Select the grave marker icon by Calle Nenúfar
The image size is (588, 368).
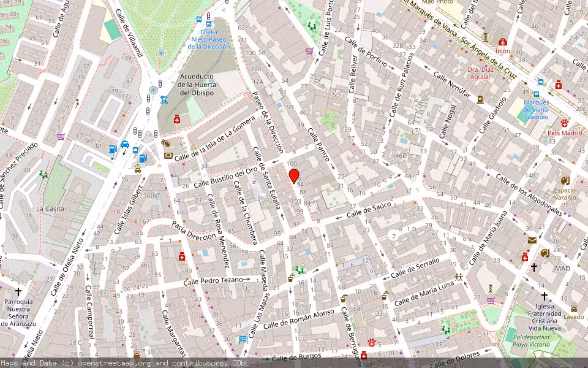[x=480, y=99]
